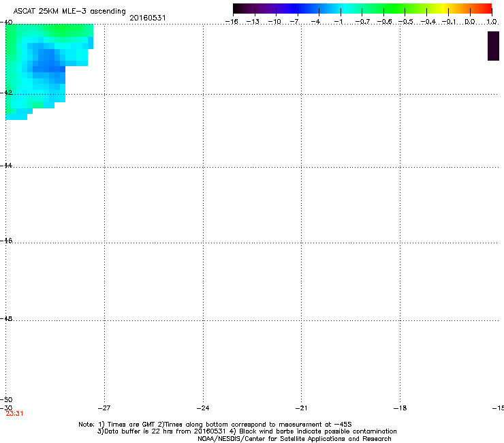Click the dark rectangle below the color bar
The height and width of the screenshot is (443, 504).
click(x=493, y=46)
